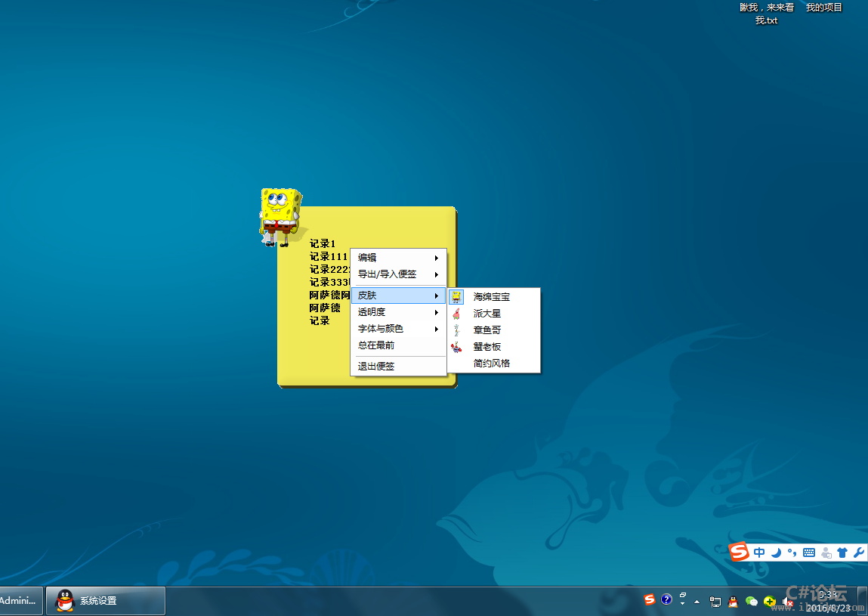This screenshot has height=616, width=868.
Task: Open the taskbar clock showing 2016/8/23
Action: coord(828,602)
